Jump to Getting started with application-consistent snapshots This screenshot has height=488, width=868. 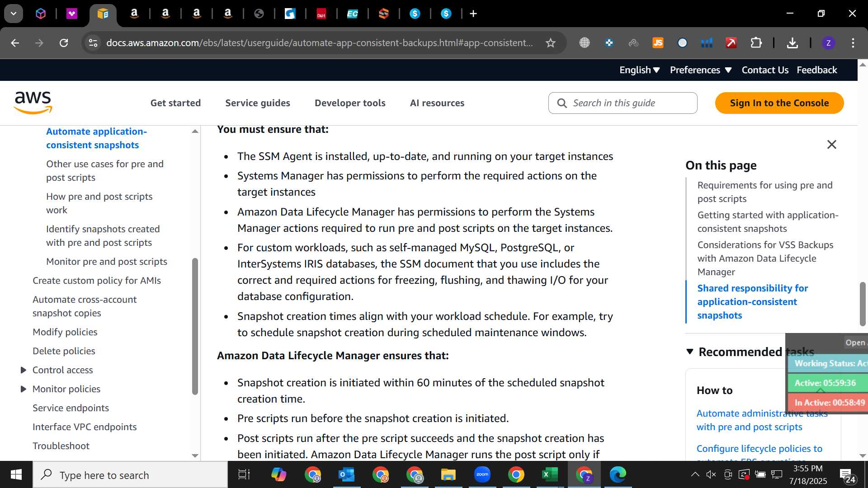click(x=768, y=222)
